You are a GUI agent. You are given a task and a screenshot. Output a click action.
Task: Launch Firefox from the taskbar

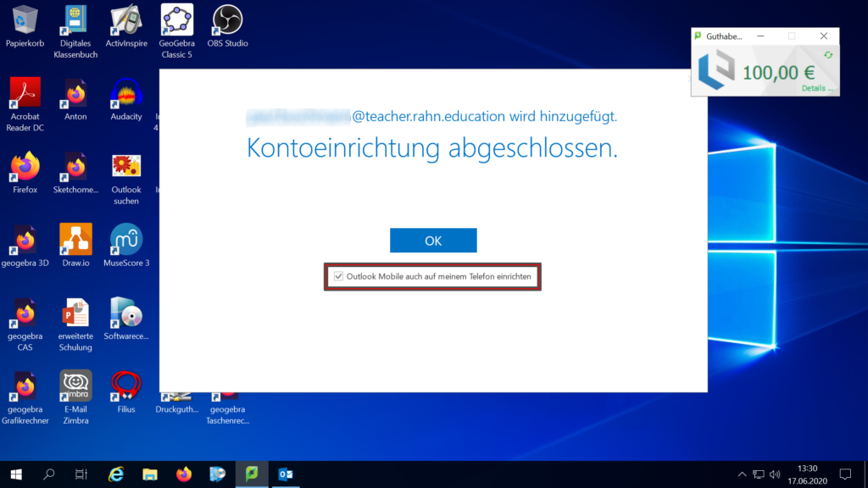tap(184, 474)
